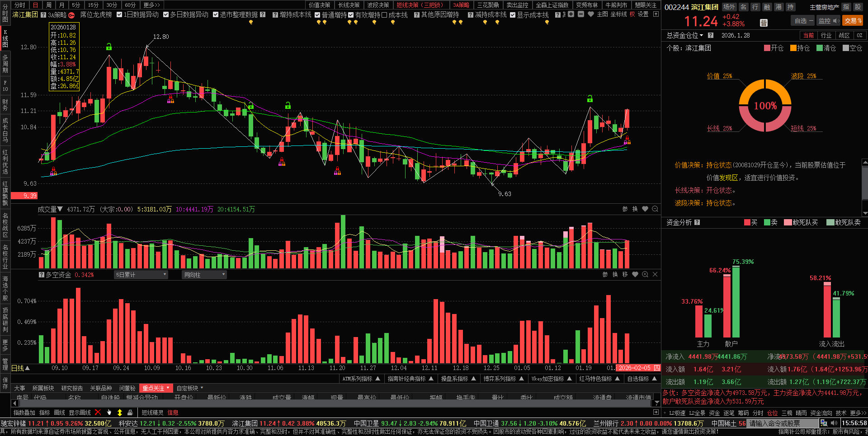Click the 指数叠加 button
Screen dimensions: 868x436
tap(24, 413)
